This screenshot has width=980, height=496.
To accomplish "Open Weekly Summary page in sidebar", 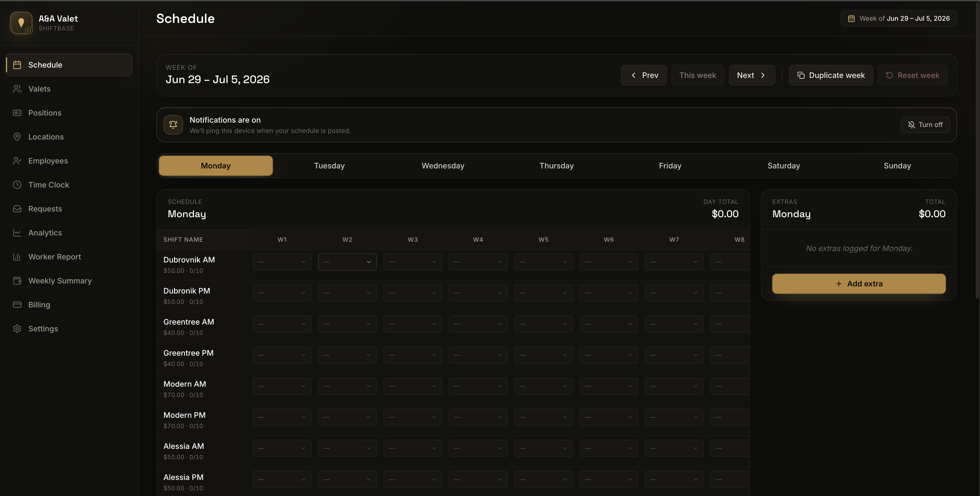I will click(69, 280).
